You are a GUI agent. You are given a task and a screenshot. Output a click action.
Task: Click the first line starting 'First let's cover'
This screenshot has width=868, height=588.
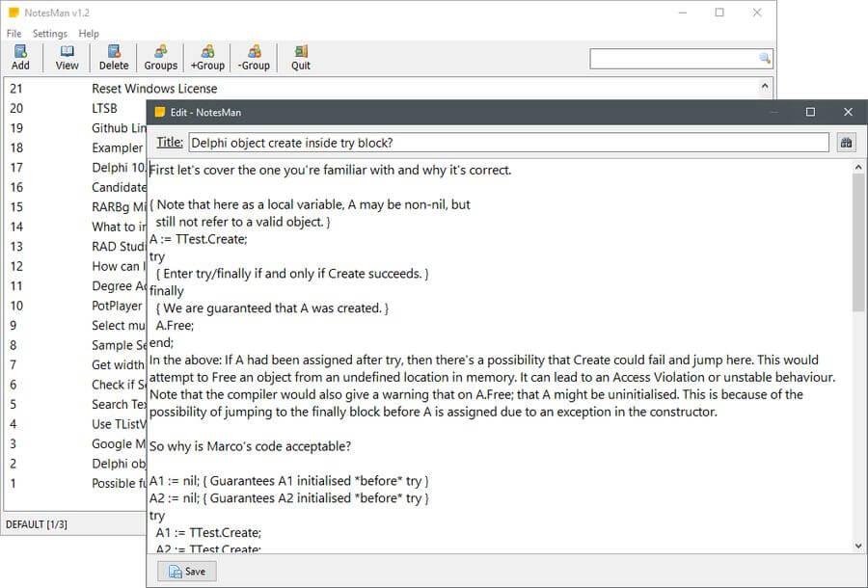[331, 170]
